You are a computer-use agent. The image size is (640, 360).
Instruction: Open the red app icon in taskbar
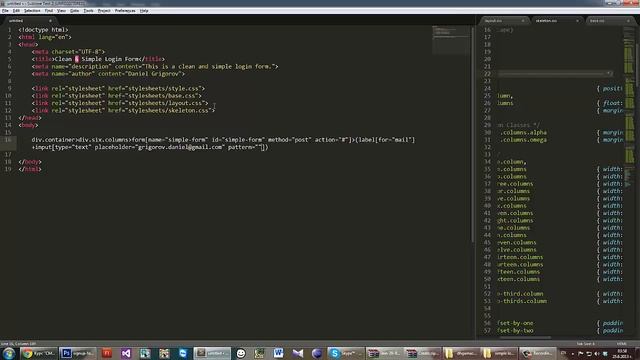click(107, 353)
